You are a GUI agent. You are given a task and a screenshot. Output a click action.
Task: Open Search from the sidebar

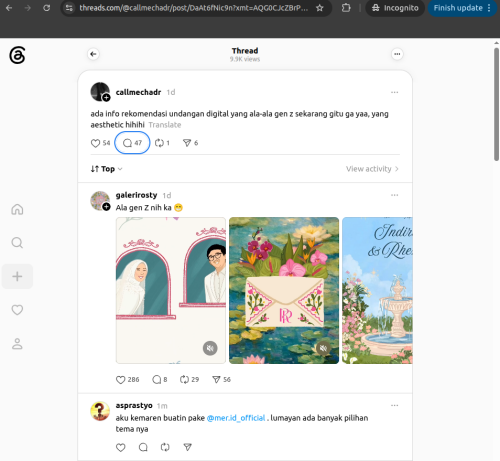pos(17,243)
